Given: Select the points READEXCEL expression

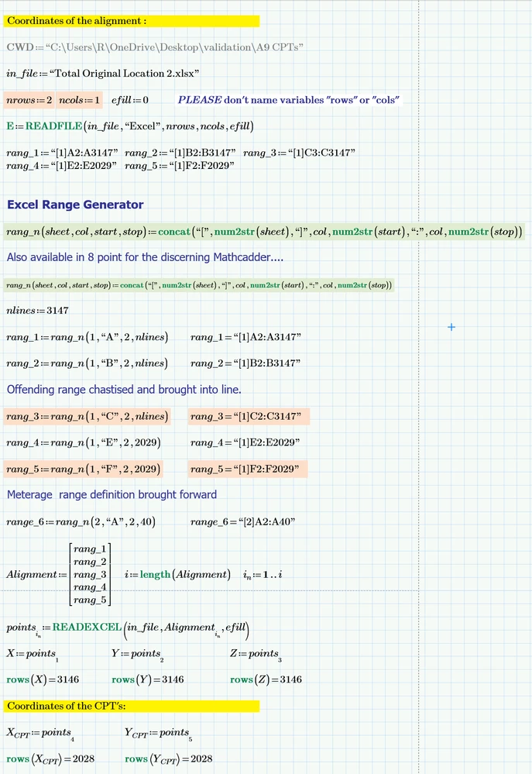Looking at the screenshot, I should point(128,629).
